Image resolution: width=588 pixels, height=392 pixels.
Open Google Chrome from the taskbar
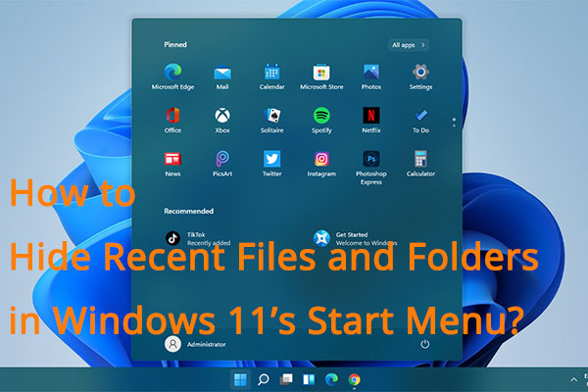click(354, 379)
